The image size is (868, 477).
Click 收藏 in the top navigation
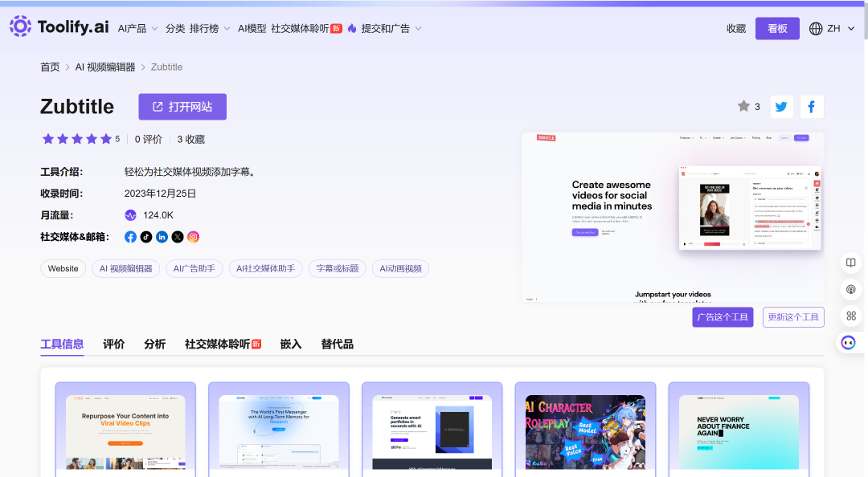pos(736,28)
